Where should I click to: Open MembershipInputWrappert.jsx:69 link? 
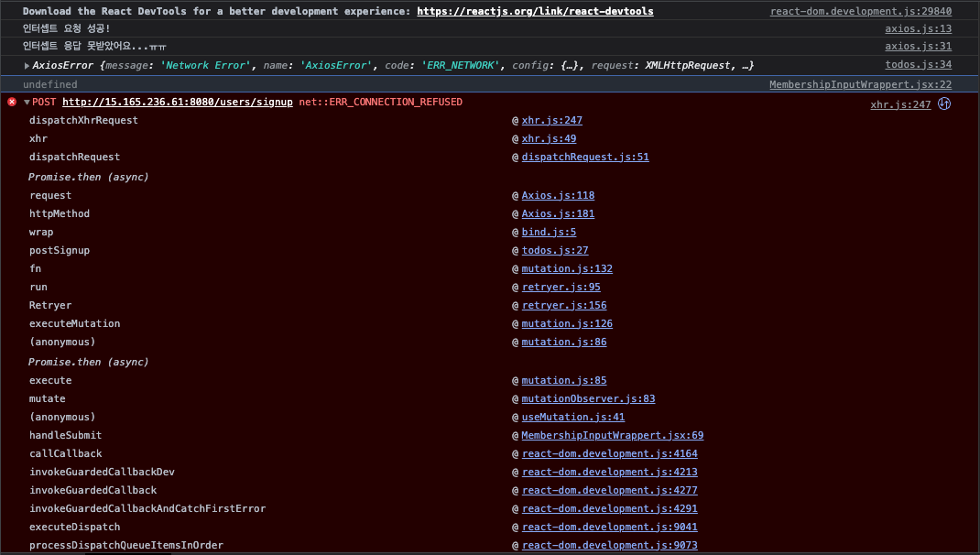point(613,435)
